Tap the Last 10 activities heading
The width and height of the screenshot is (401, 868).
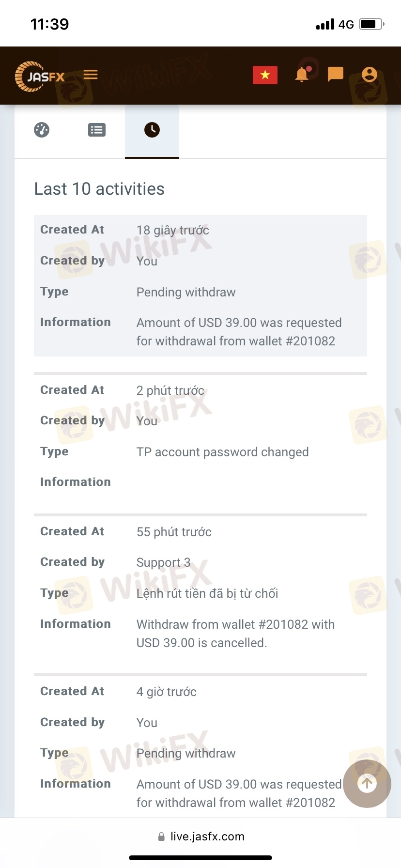99,189
